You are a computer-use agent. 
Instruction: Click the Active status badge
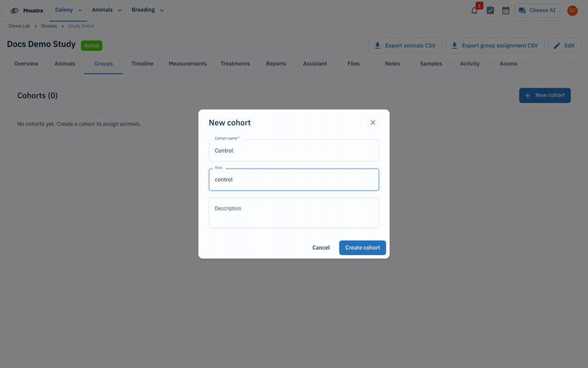[x=91, y=45]
